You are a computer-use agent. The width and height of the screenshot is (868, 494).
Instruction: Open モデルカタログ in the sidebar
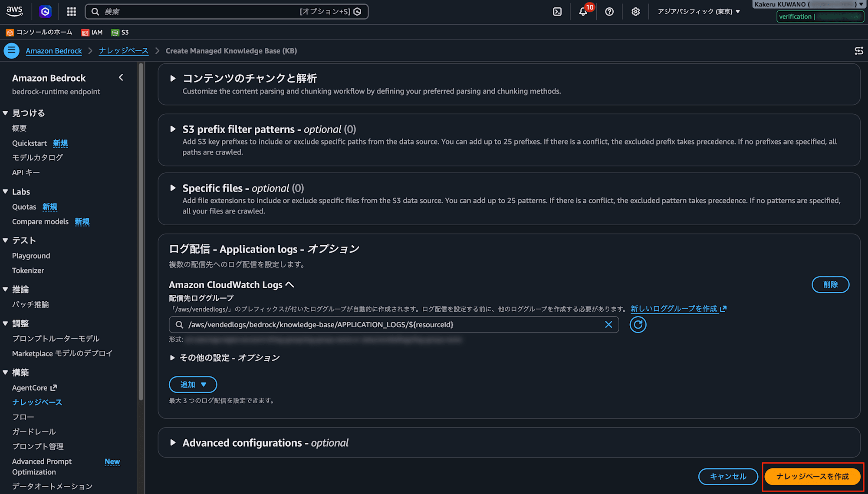tap(38, 158)
